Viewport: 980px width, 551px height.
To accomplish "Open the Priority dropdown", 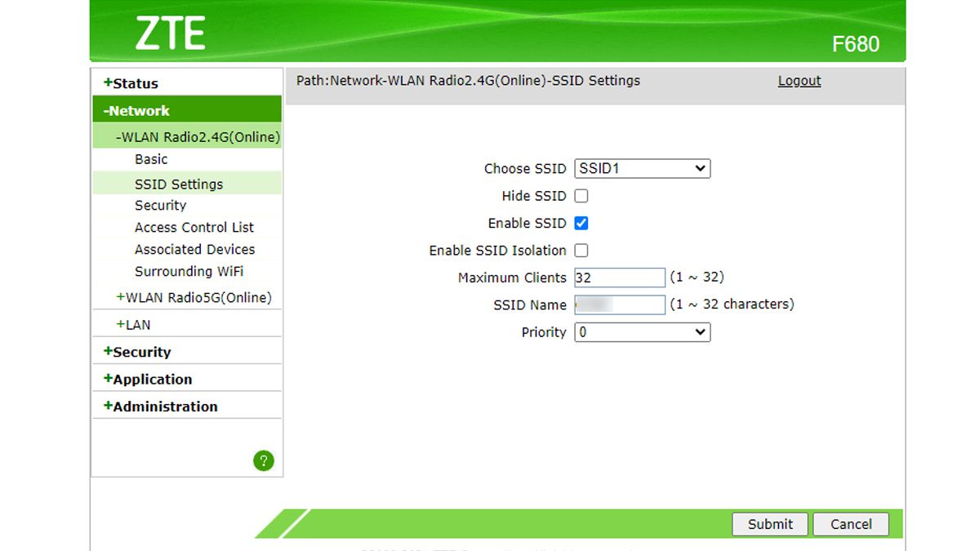I will [642, 332].
